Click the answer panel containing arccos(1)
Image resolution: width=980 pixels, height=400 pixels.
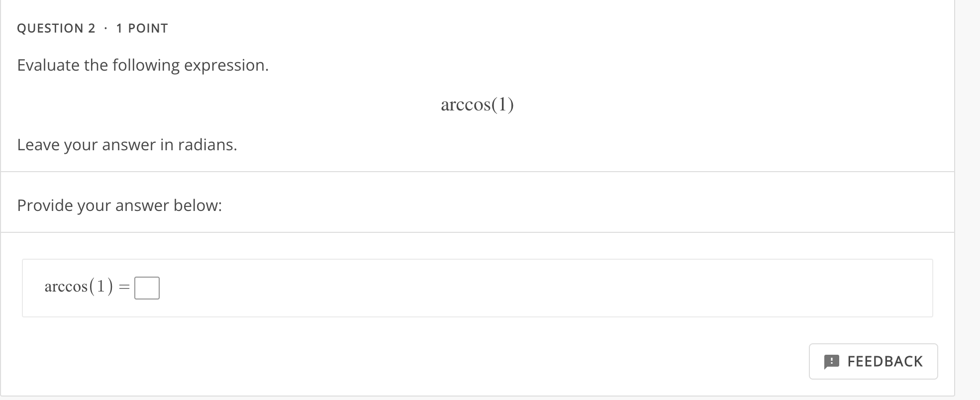coord(478,288)
